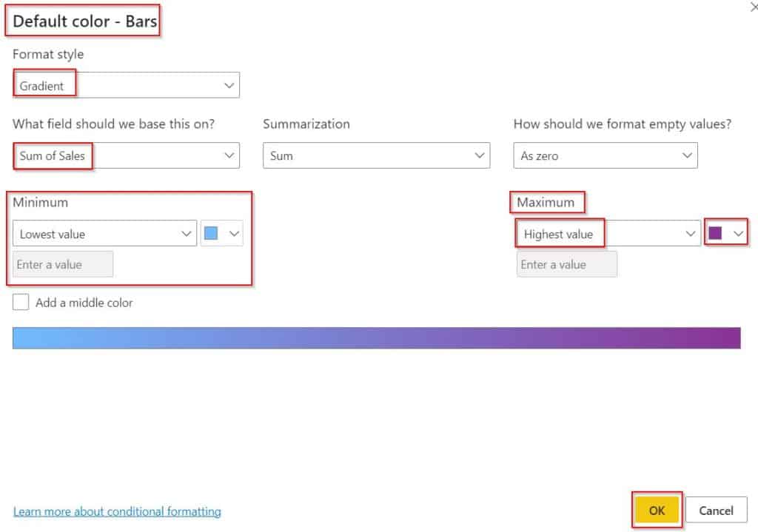This screenshot has height=532, width=758.
Task: Open the Format style dropdown showing Gradient
Action: click(126, 85)
